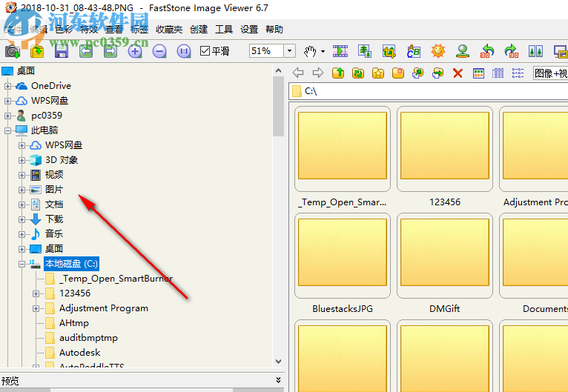
Task: Expand the Adjustment Program tree node
Action: [x=36, y=309]
